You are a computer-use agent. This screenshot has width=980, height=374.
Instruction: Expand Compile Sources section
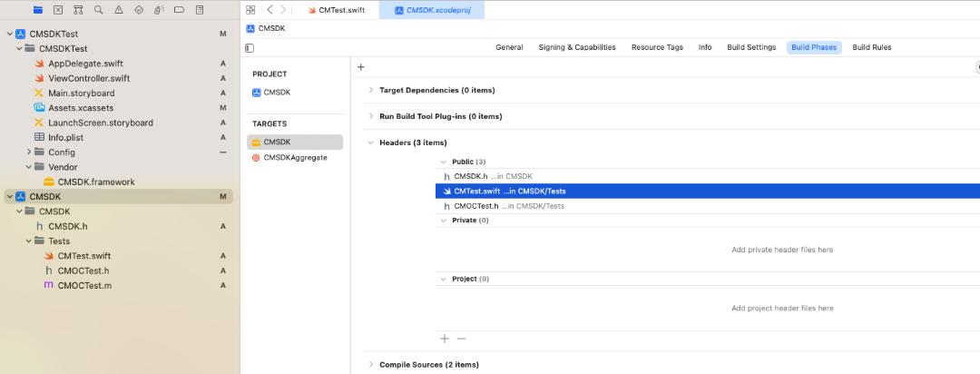click(x=370, y=365)
